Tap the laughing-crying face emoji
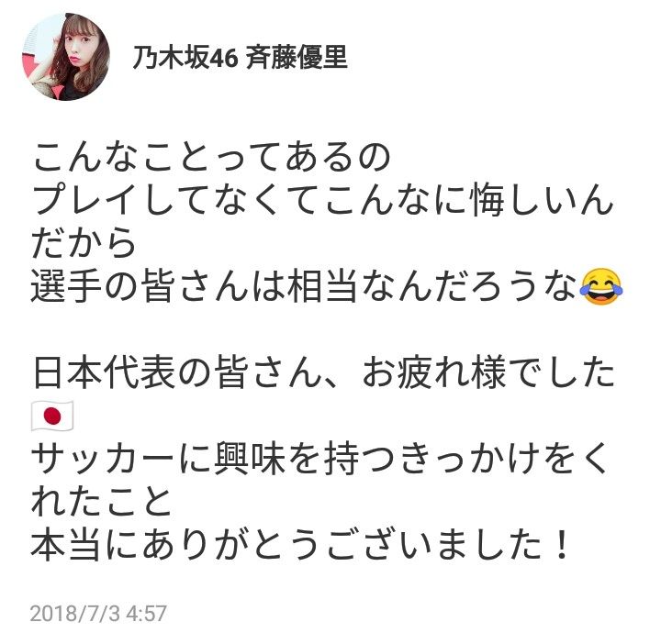Image resolution: width=661 pixels, height=644 pixels. coord(601,286)
